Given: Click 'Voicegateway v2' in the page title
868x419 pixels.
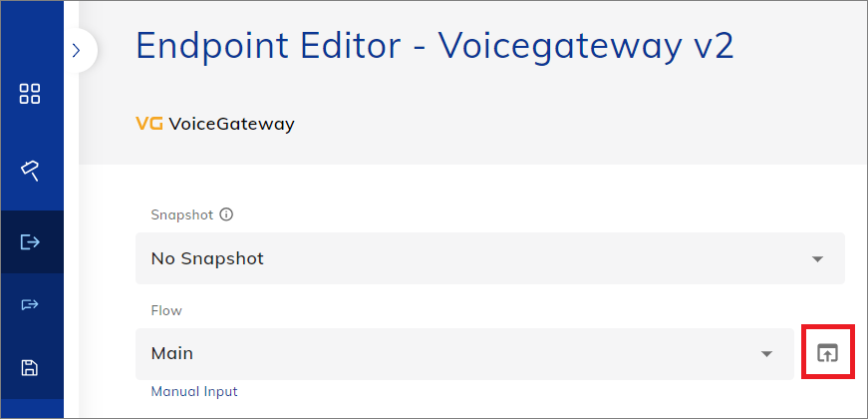Looking at the screenshot, I should pos(586,47).
